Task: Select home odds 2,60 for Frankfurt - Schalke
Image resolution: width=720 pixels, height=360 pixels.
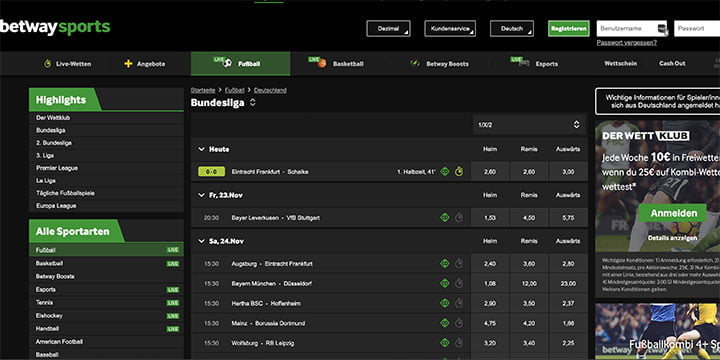Action: 490,172
